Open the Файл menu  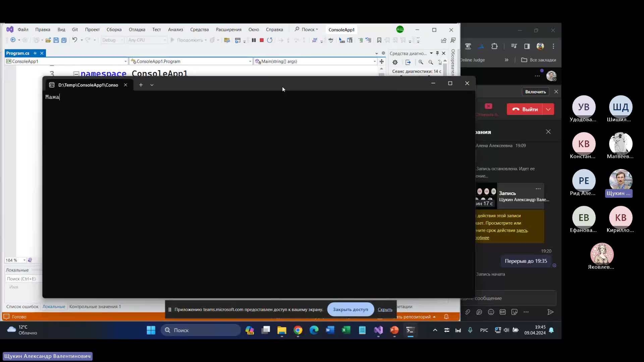(x=23, y=29)
